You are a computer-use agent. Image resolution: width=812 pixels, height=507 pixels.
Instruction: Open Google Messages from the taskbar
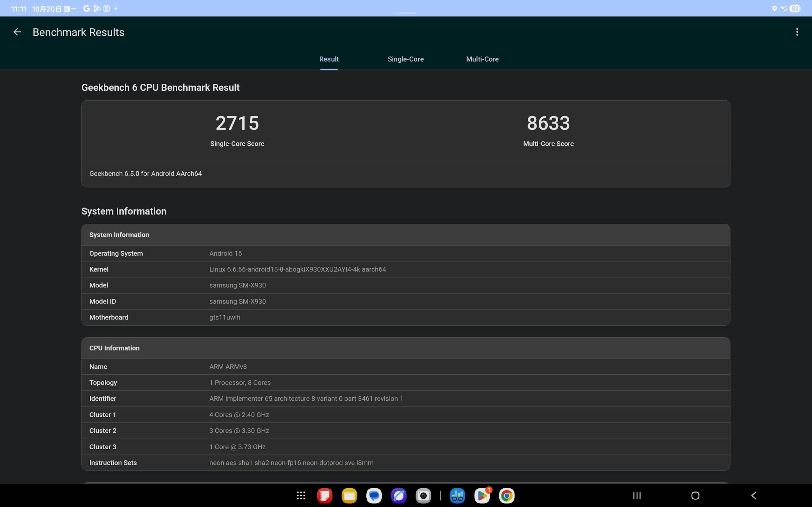coord(374,495)
